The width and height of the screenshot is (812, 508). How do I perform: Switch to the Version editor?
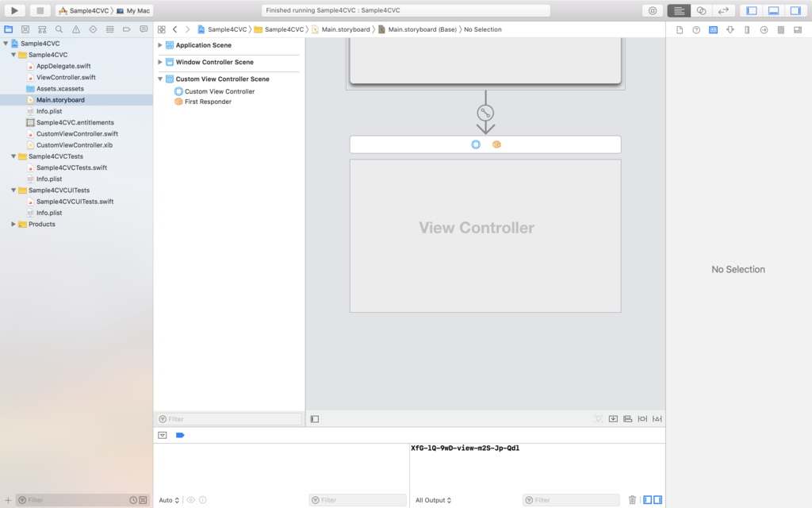click(723, 10)
